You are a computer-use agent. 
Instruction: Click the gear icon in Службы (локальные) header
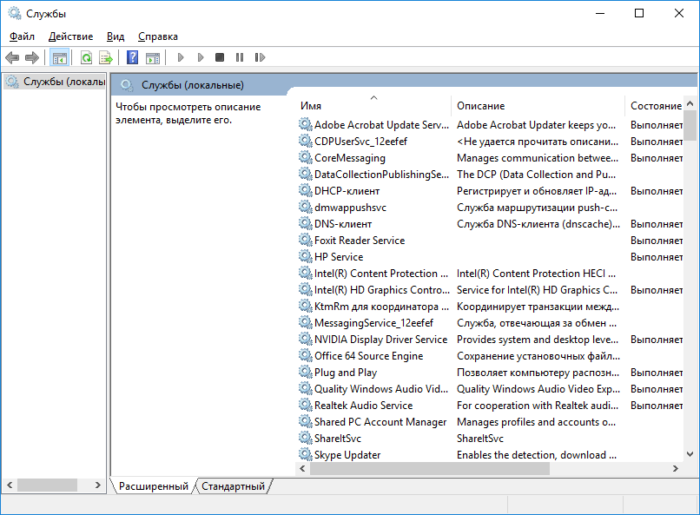tap(127, 85)
